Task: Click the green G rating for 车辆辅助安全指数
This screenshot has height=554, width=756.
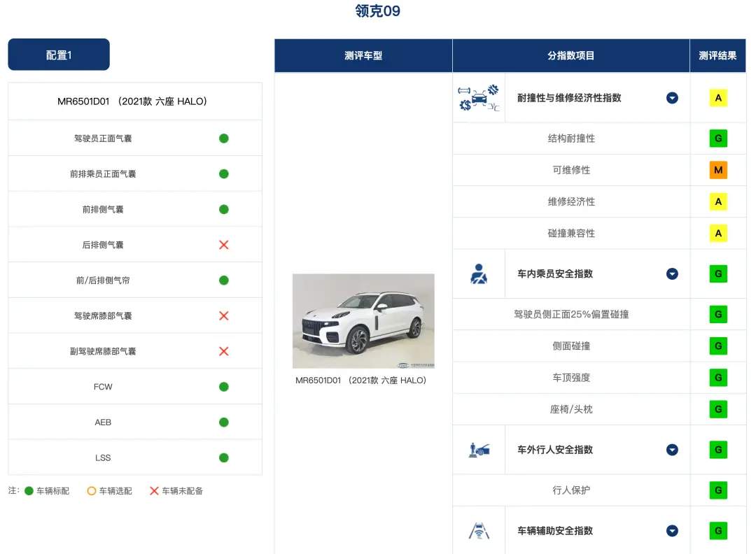Action: pyautogui.click(x=718, y=530)
